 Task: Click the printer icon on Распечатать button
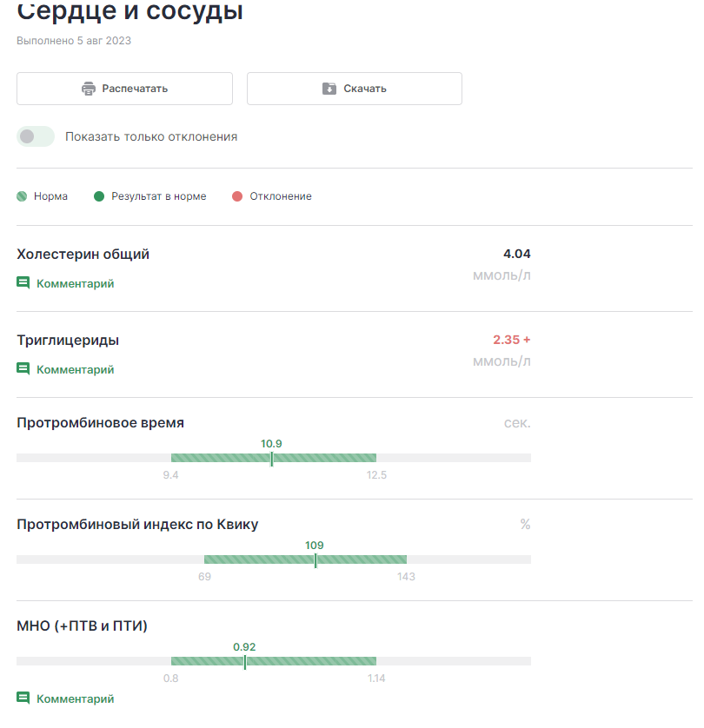pos(88,89)
